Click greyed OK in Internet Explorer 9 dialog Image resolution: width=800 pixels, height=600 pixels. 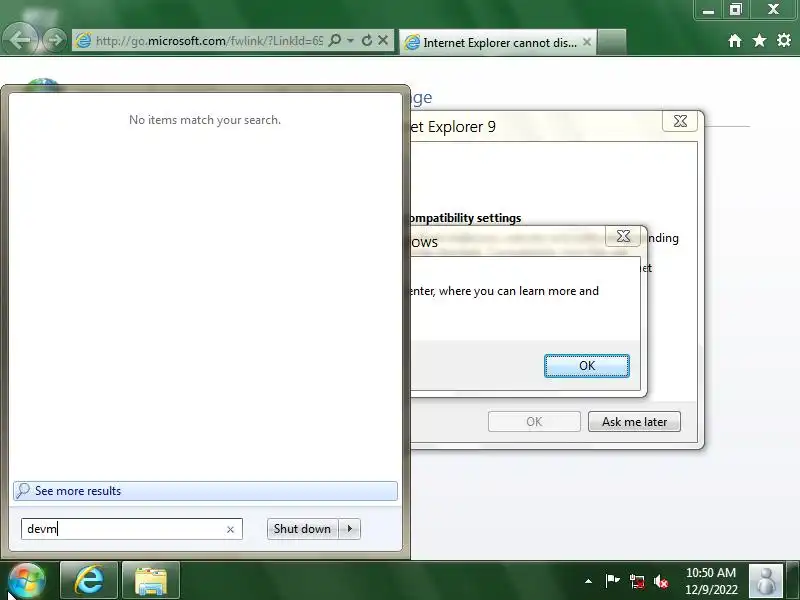click(534, 422)
